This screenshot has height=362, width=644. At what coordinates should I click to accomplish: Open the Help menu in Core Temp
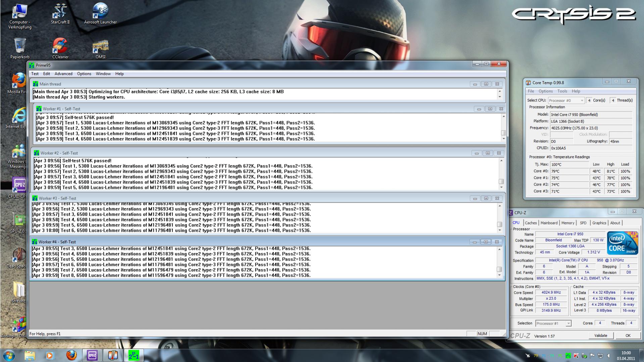(576, 91)
